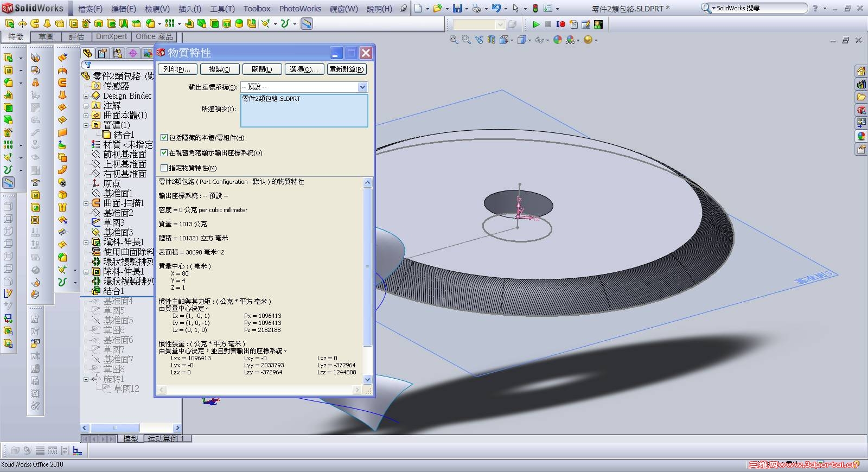Click the 列印(P)... button
Viewport: 868px width, 472px height.
click(177, 69)
